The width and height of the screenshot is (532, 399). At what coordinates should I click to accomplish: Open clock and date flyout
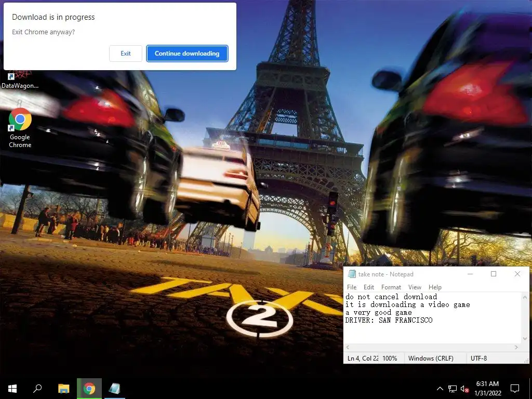[x=487, y=389]
